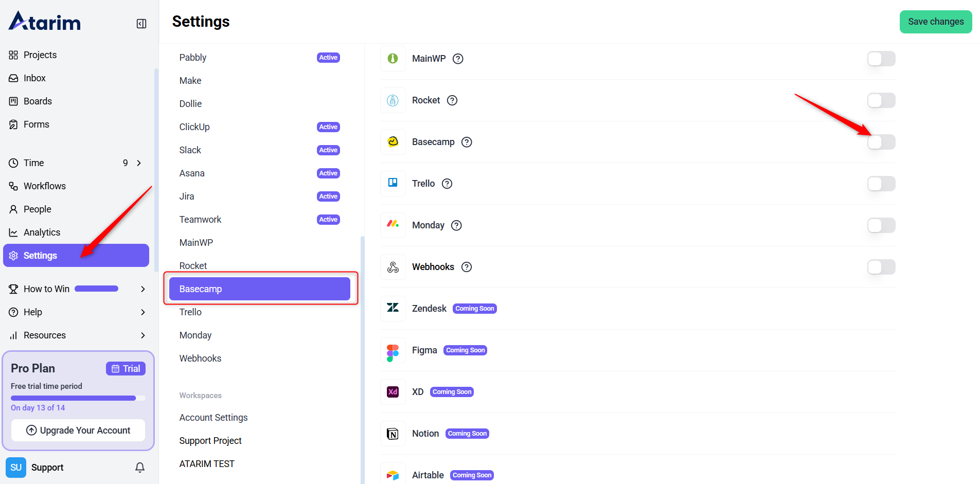Viewport: 980px width, 484px height.
Task: Click the help icon beside Webhooks
Action: [467, 267]
